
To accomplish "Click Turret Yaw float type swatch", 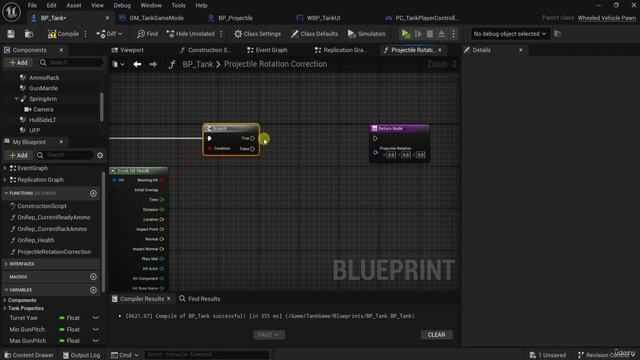I will click(62, 318).
